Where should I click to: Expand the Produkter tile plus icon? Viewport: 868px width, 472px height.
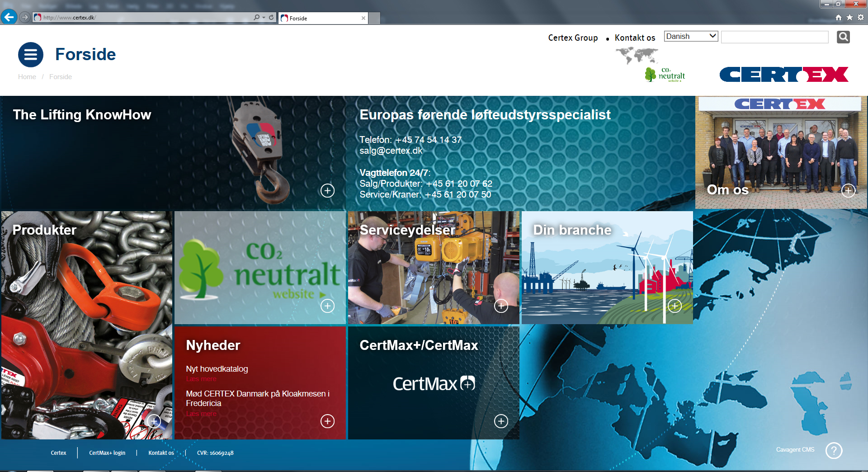(154, 421)
